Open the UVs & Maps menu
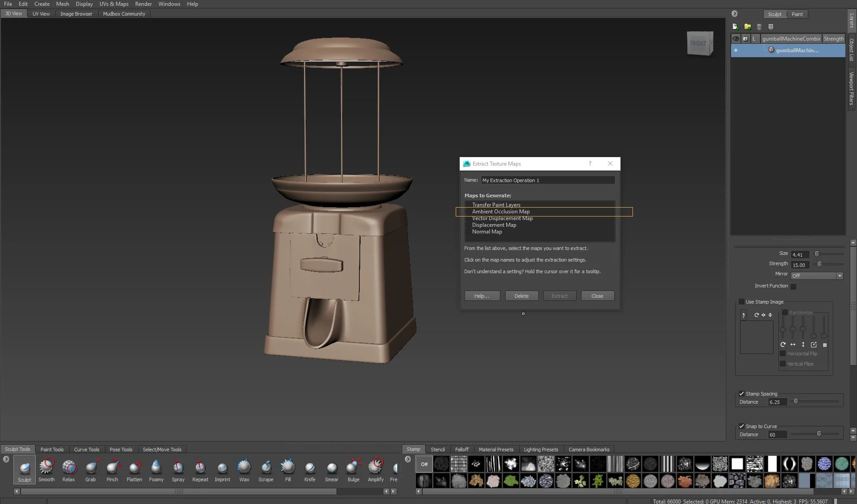Screen dimensions: 857x504 point(114,4)
